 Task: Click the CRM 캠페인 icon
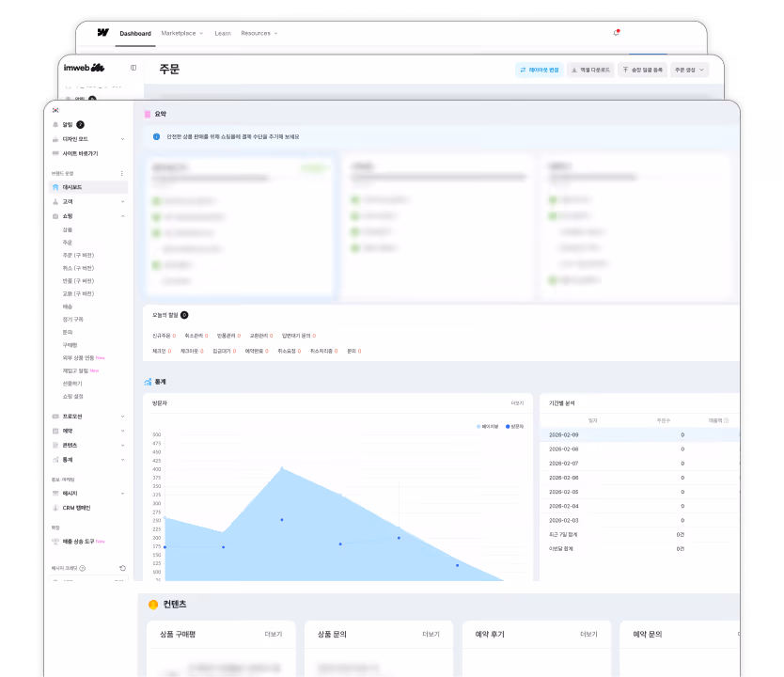(x=55, y=508)
